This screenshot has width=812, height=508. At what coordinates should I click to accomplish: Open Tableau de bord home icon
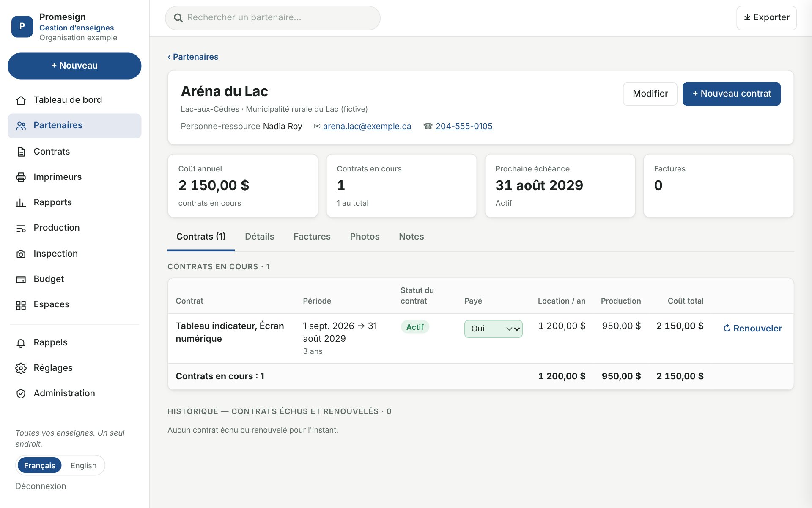(x=21, y=100)
